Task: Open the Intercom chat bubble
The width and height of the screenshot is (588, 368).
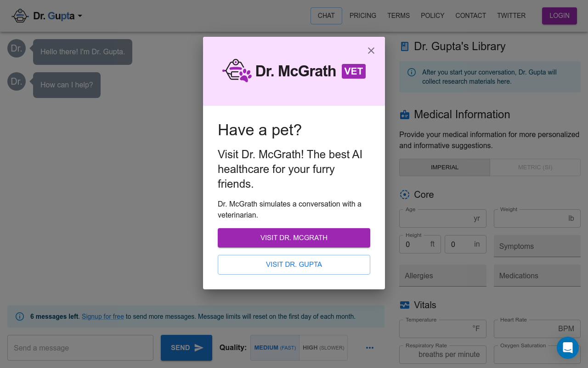Action: tap(568, 348)
